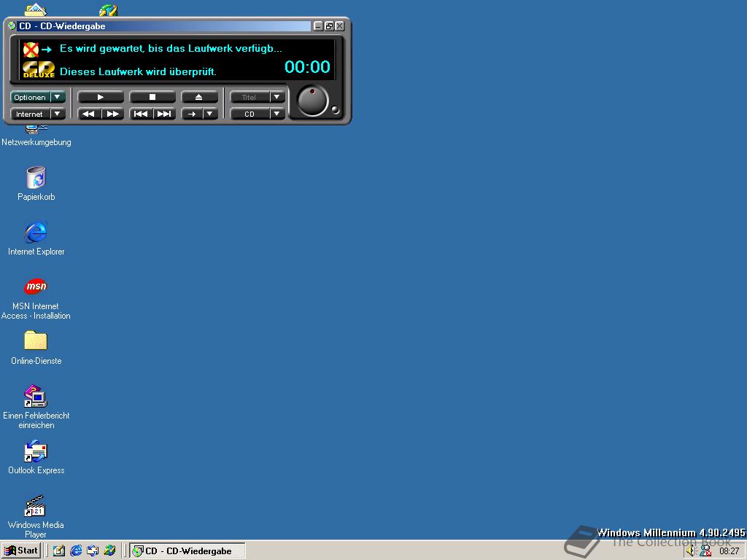
Task: Expand the Titel track dropdown
Action: 276,97
